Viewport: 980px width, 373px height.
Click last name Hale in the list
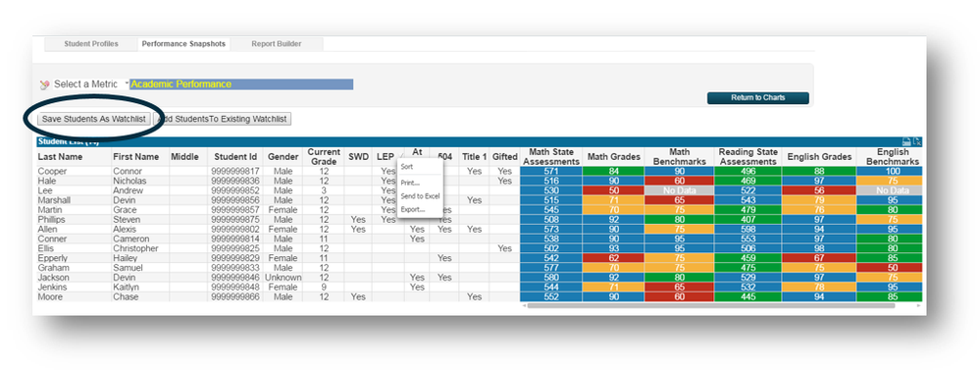click(47, 181)
